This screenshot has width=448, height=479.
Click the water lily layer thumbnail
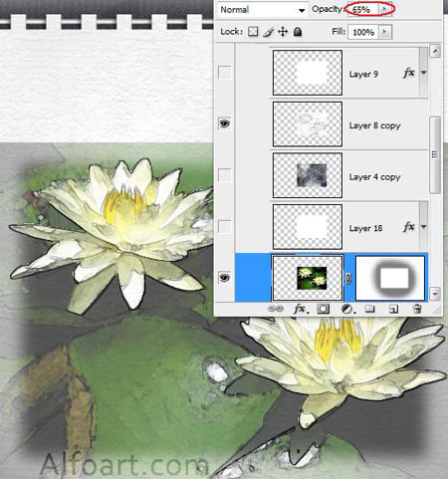click(x=308, y=278)
